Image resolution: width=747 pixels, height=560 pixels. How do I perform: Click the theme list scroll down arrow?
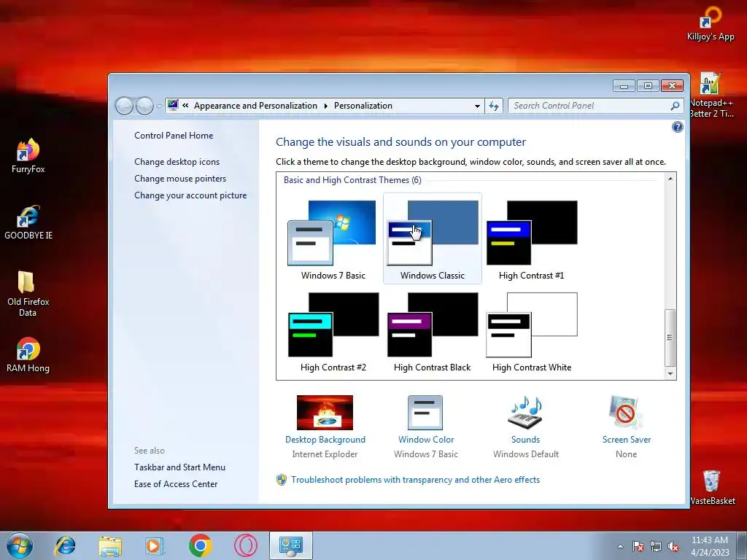(670, 374)
